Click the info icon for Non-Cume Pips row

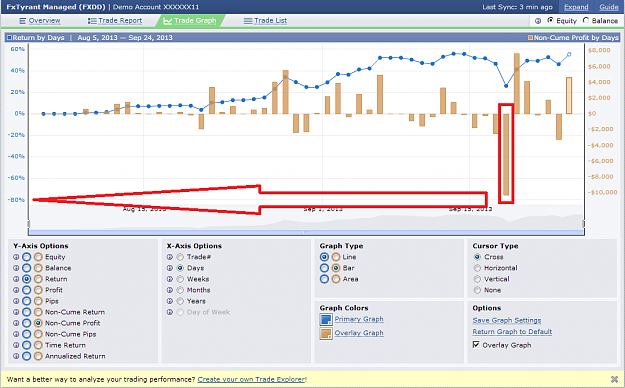(x=16, y=334)
